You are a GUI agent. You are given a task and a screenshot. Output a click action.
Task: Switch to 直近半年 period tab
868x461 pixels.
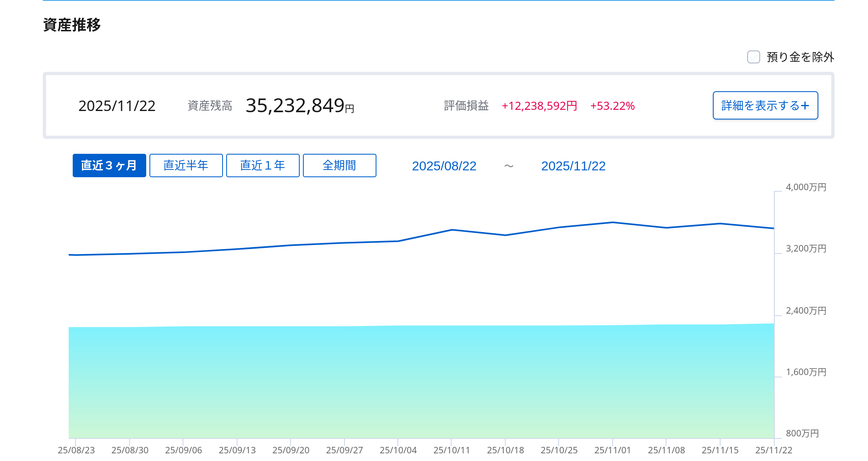(x=186, y=166)
